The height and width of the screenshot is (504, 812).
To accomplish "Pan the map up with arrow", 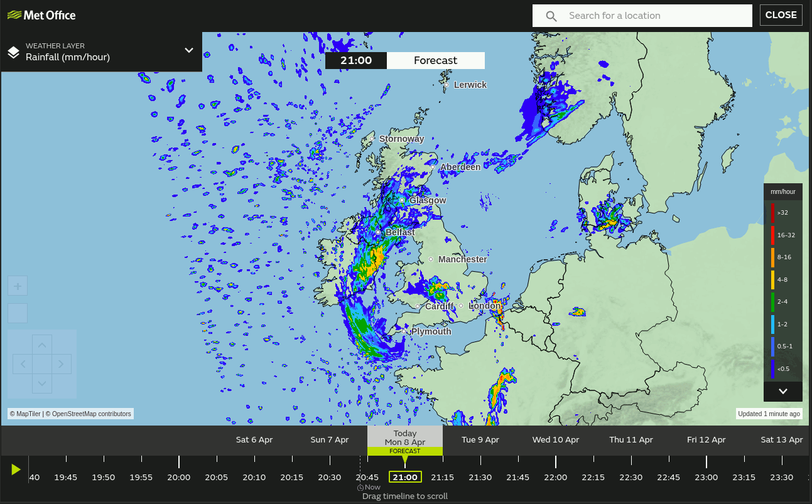I will click(42, 345).
